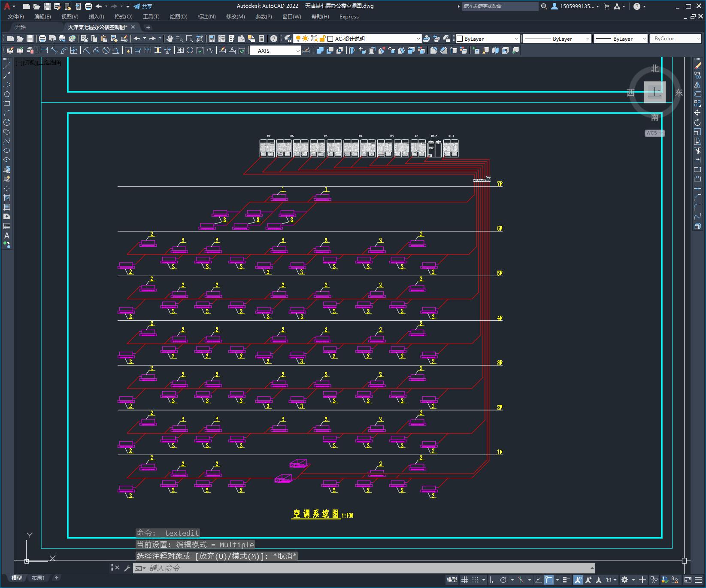Screen dimensions: 706x588
Task: Click the layer color swatch beside AC-设计说明
Action: (x=330, y=39)
